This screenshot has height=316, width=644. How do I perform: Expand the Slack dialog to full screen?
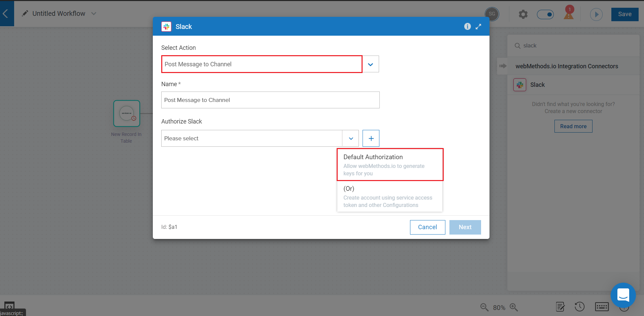tap(478, 27)
